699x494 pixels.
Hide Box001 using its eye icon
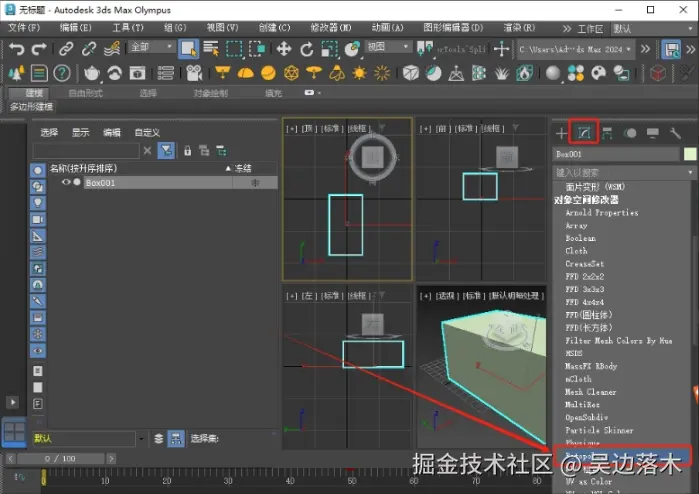66,183
